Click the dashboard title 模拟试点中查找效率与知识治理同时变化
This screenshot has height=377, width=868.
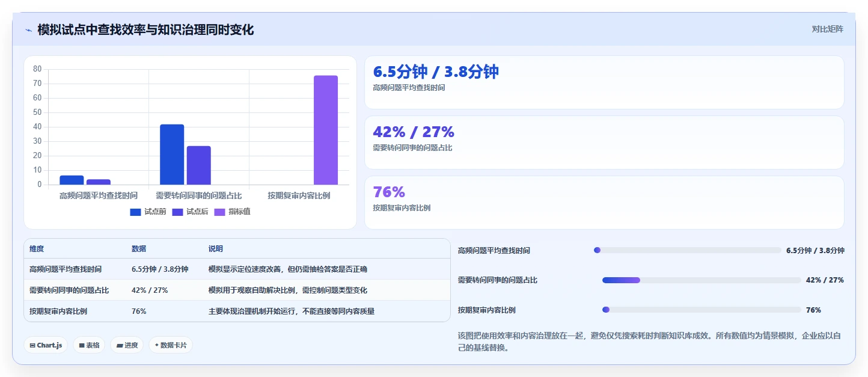pos(145,29)
